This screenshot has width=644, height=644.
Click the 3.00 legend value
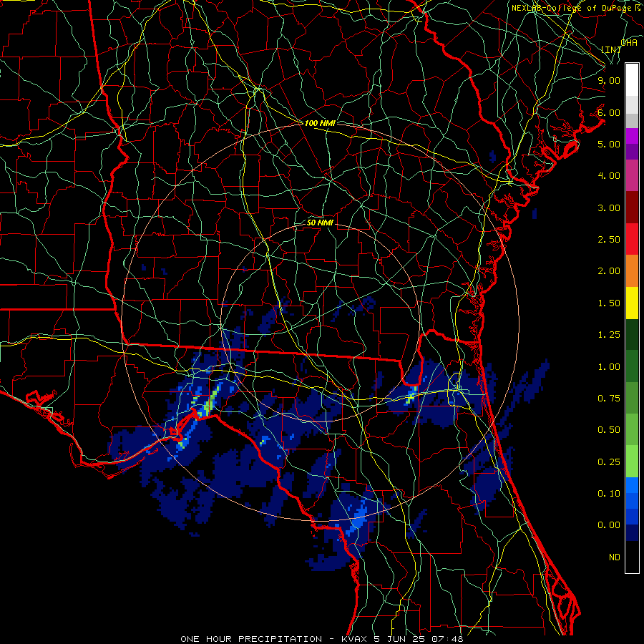click(x=609, y=208)
